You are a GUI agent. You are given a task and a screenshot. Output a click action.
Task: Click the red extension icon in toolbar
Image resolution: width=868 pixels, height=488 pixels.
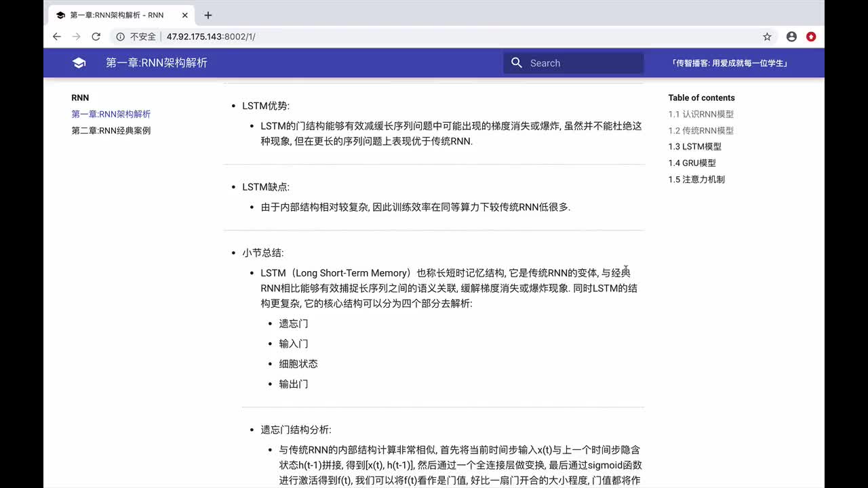point(811,37)
